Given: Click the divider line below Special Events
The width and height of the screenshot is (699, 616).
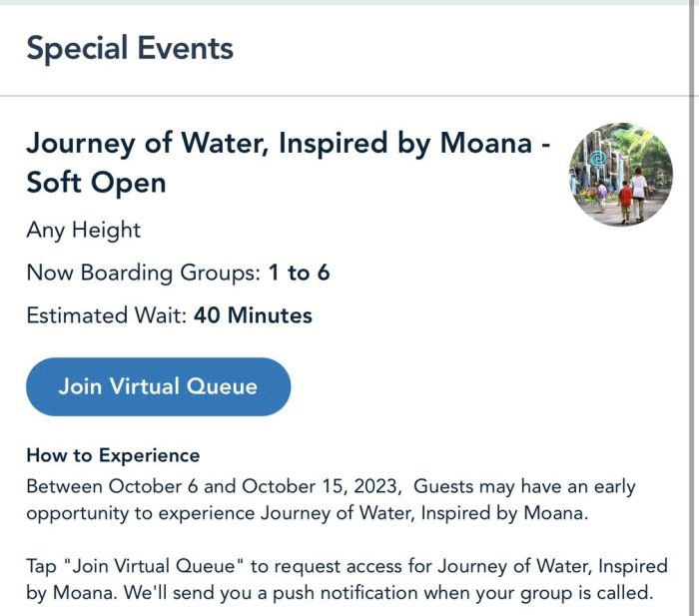Looking at the screenshot, I should coord(345,96).
